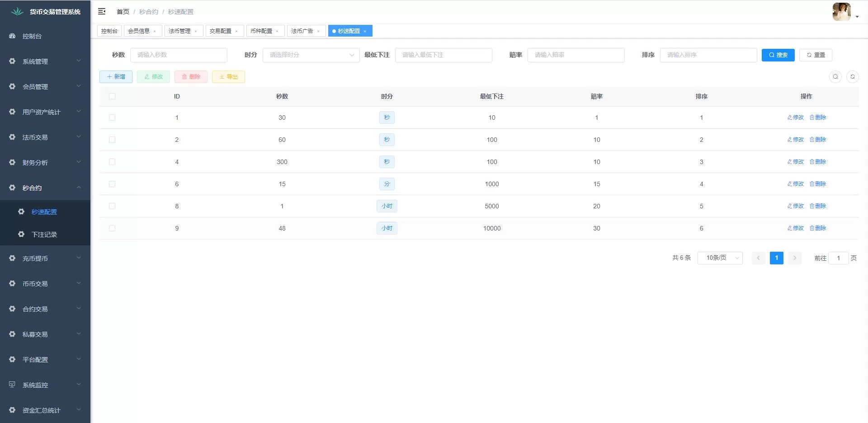Expand the 系统管理 sidebar menu
This screenshot has width=868, height=423.
[x=45, y=61]
